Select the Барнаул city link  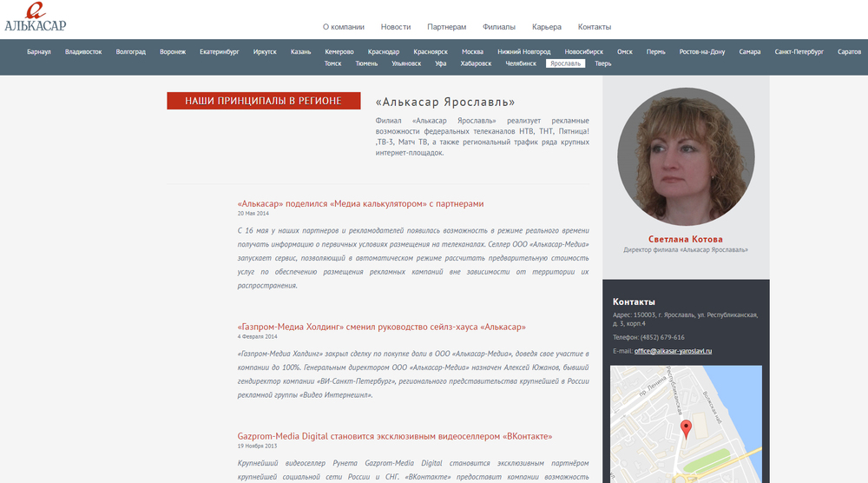coord(39,51)
